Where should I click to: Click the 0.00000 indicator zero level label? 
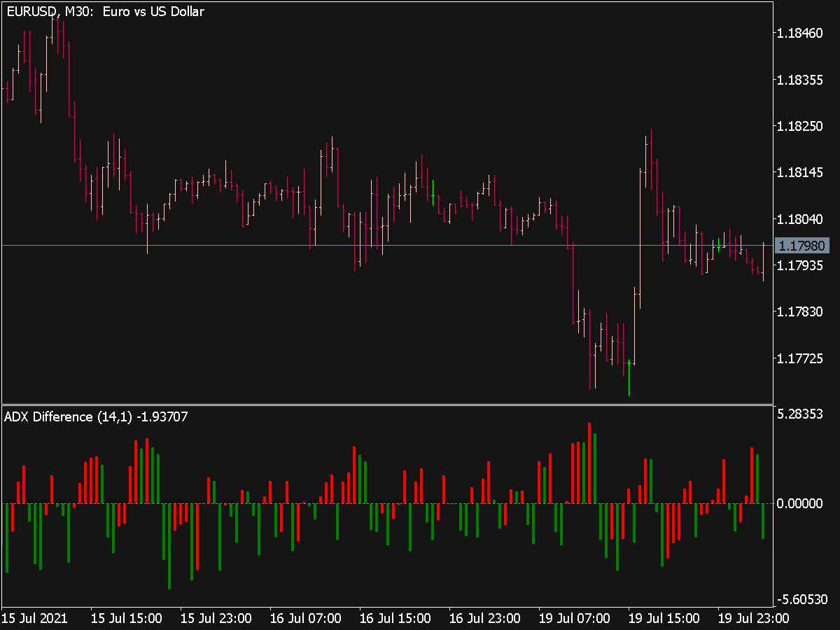[801, 503]
